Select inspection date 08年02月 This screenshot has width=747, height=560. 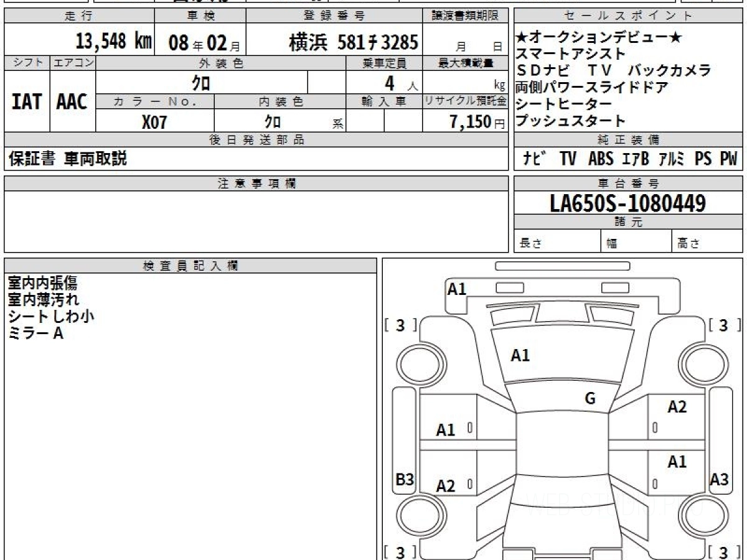coord(204,43)
